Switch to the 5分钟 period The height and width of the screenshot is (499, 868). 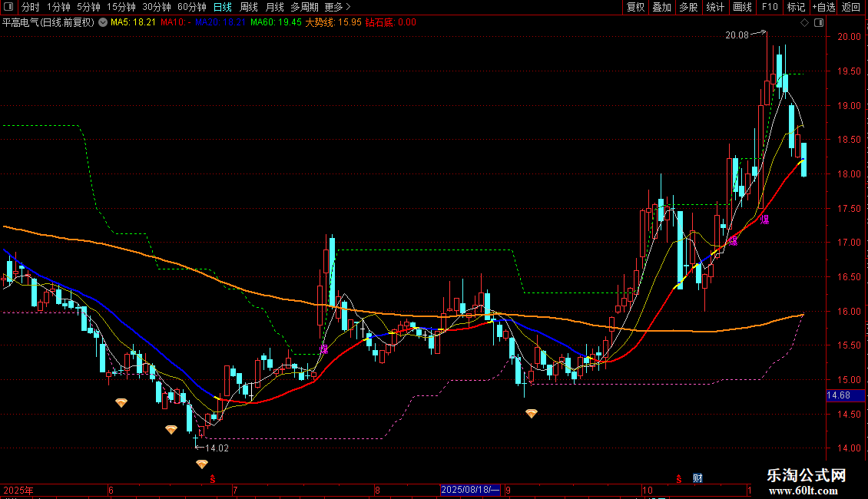point(88,7)
